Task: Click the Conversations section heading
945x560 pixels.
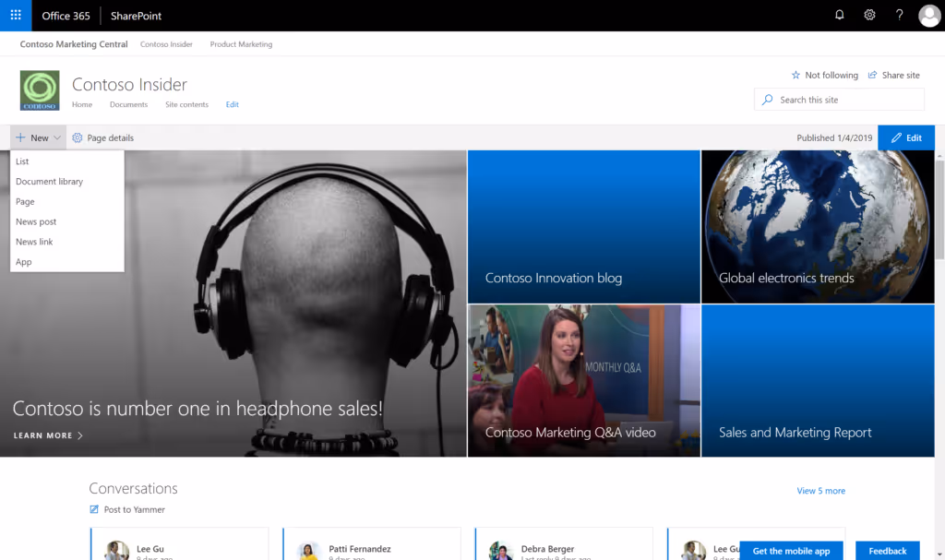Action: click(x=133, y=488)
